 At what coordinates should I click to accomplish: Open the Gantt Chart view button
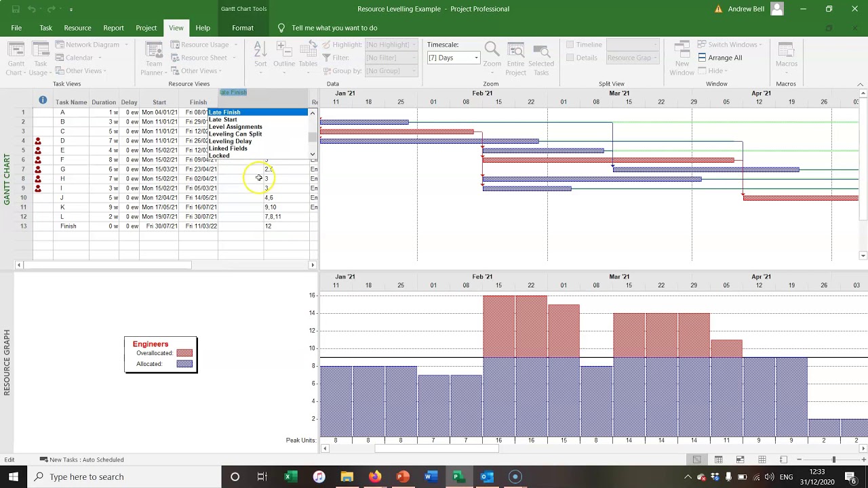(16, 59)
